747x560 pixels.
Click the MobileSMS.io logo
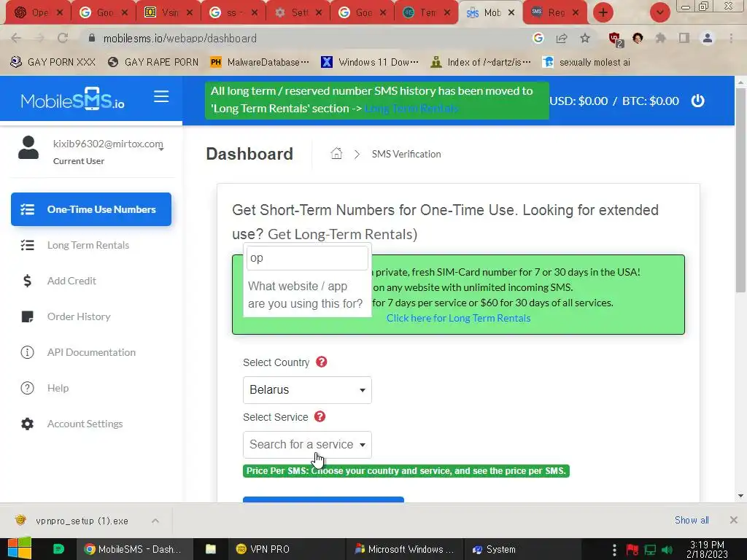[x=72, y=99]
